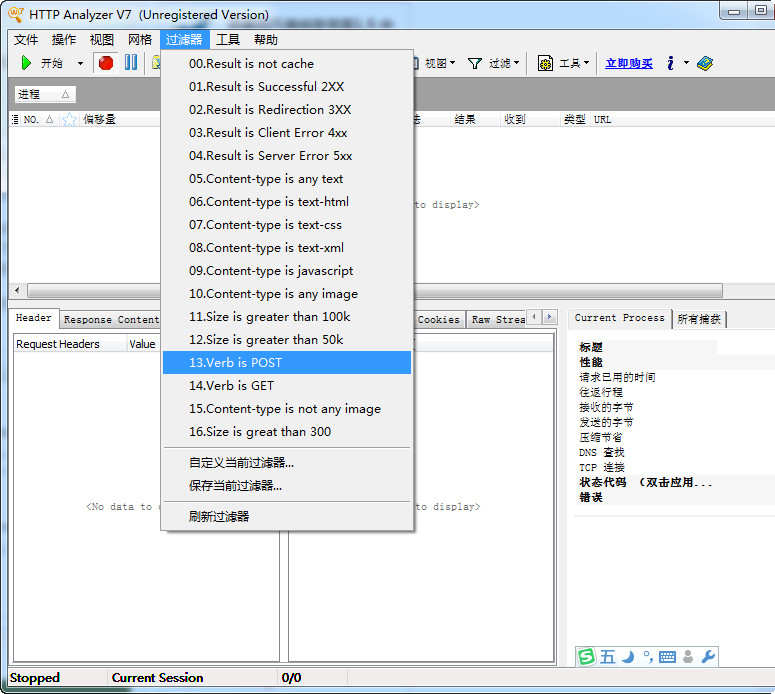Toggle the punctuation mode in IME bar

pos(647,657)
